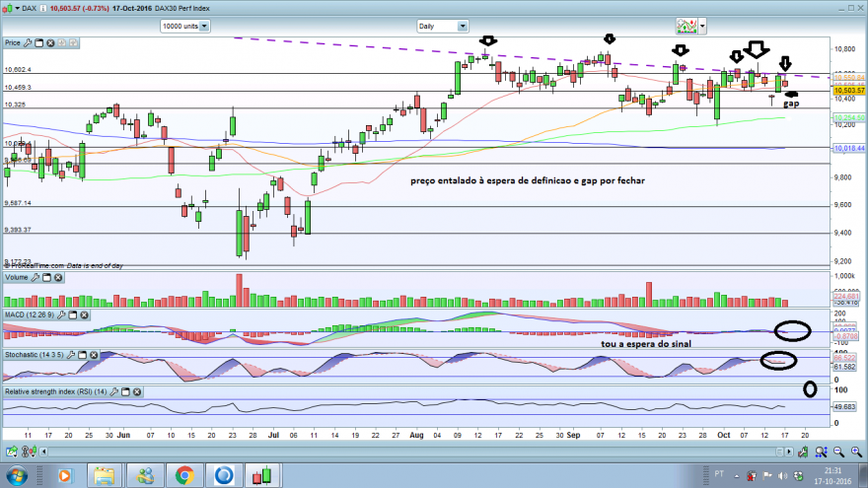Maximize the Stochastic panel window icon

[83, 355]
